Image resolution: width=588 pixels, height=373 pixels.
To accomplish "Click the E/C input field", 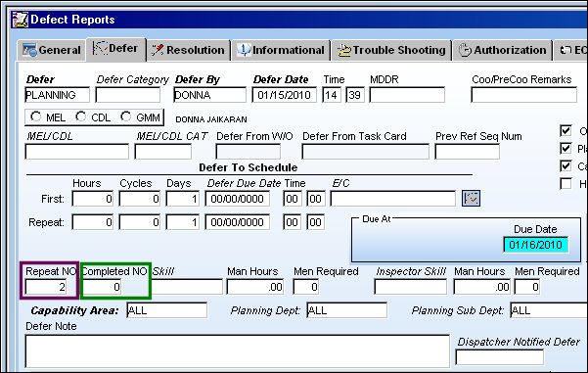I will (x=393, y=199).
